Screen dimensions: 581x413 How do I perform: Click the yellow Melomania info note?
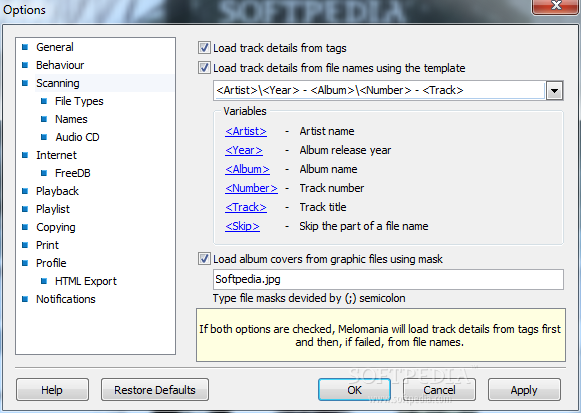coord(381,335)
